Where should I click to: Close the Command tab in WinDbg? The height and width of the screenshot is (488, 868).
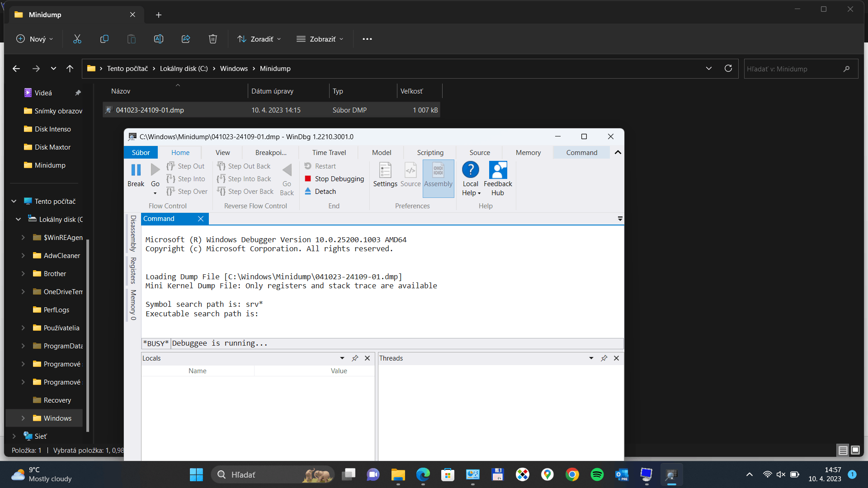[201, 219]
